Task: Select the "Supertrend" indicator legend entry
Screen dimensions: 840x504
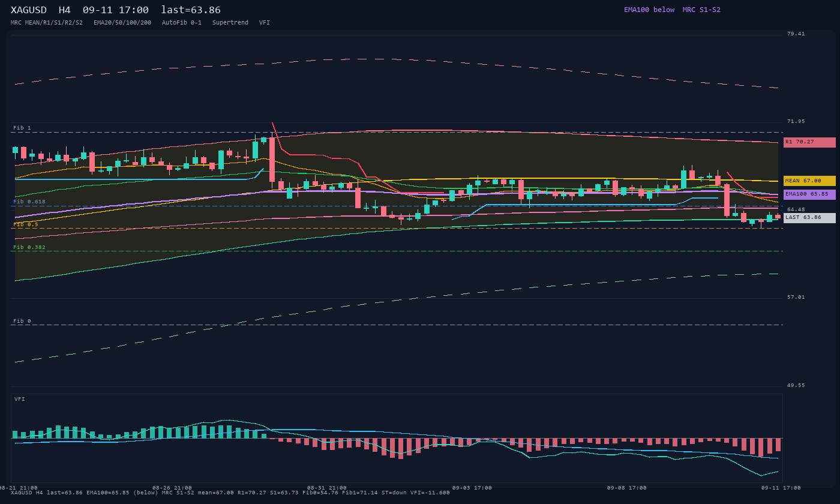Action: (x=230, y=23)
